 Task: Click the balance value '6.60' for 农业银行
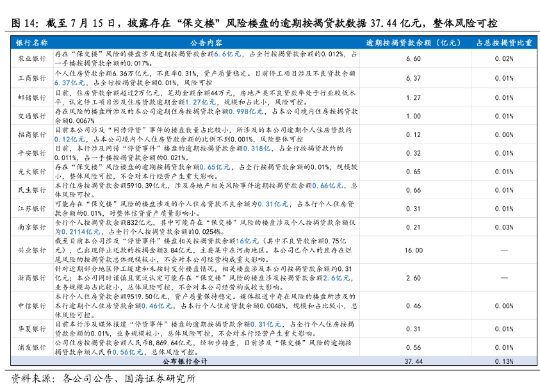tap(413, 59)
